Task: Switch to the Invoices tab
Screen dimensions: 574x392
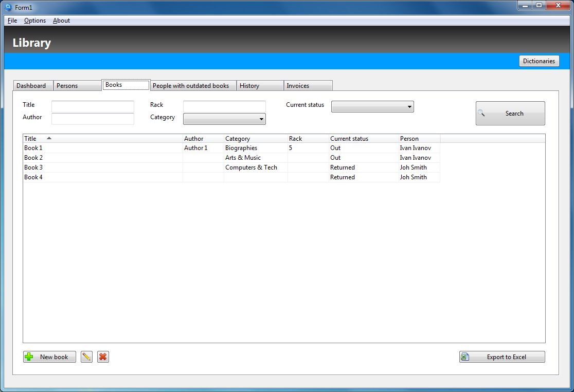Action: [x=308, y=86]
